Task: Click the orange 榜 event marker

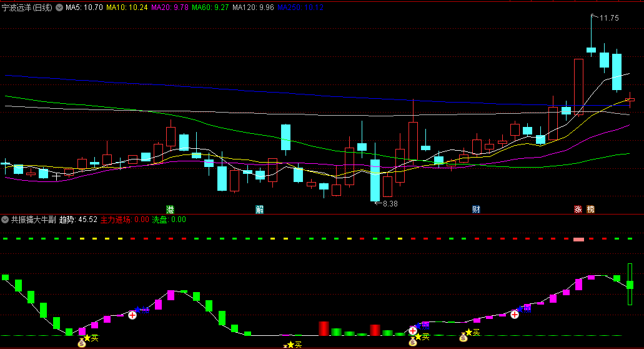Action: [591, 210]
